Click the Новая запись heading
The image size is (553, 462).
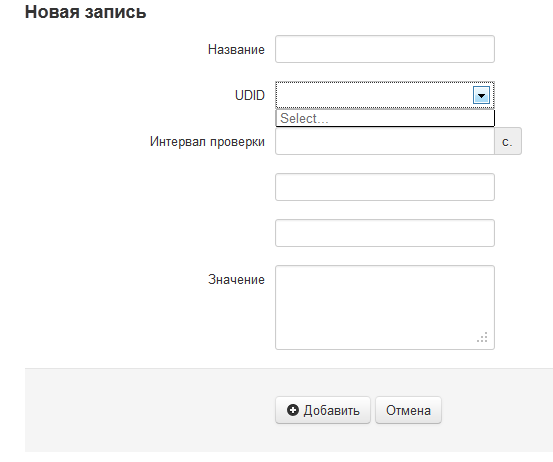pos(85,12)
